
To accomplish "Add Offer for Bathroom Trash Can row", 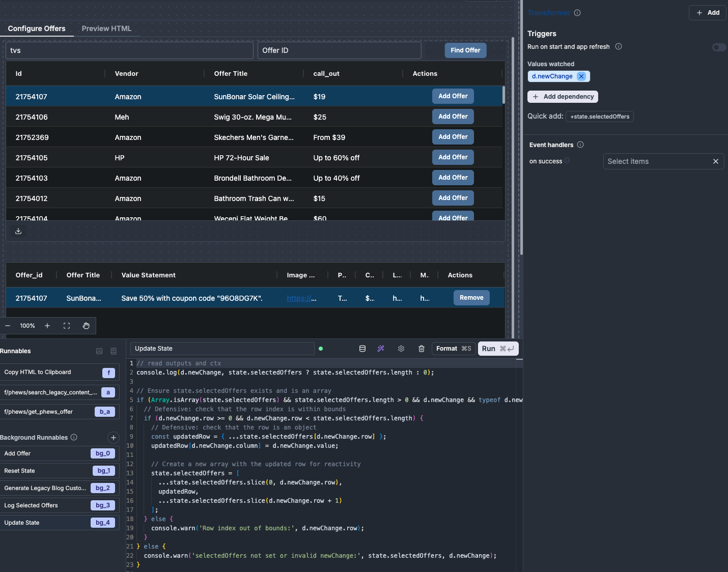I will [453, 198].
